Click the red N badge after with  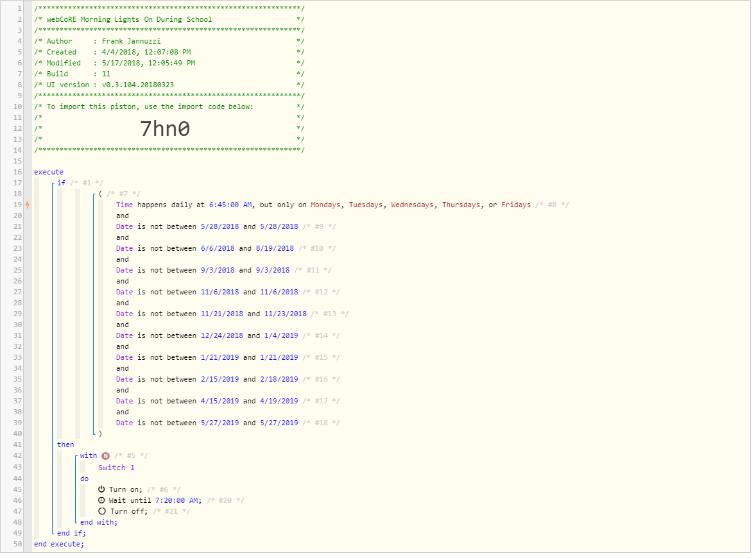pyautogui.click(x=106, y=457)
